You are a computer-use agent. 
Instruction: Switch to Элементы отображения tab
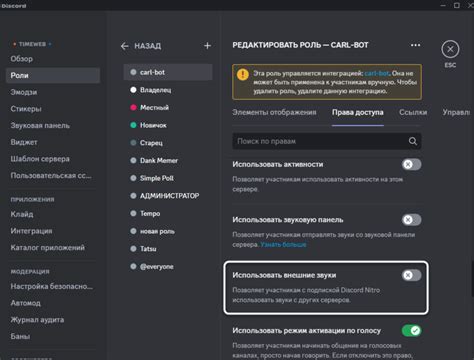click(274, 112)
